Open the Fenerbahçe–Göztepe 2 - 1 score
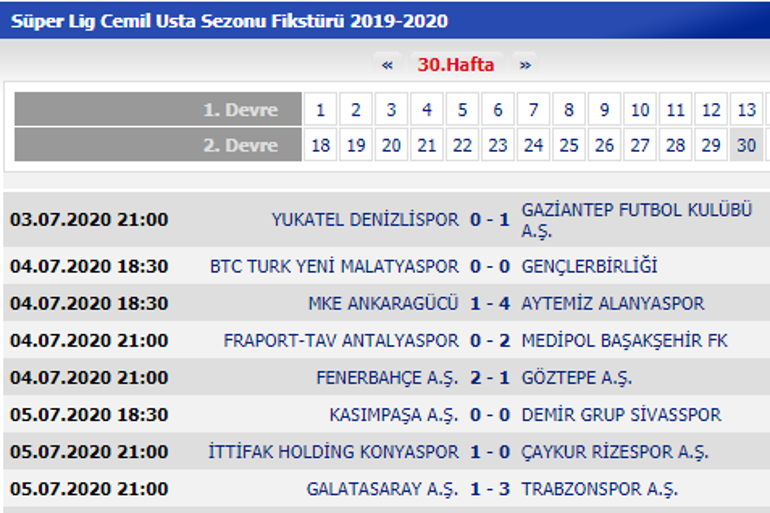The image size is (770, 513). (x=490, y=378)
